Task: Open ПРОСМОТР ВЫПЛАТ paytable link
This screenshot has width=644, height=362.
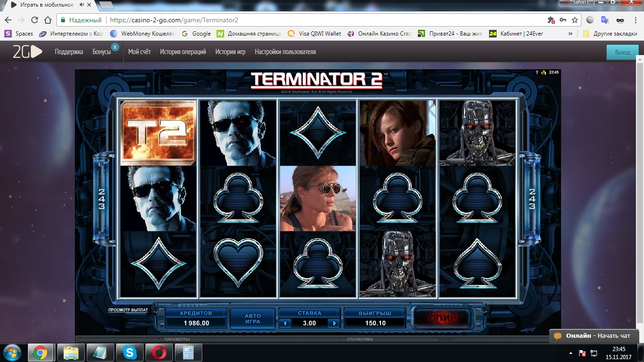Action: point(128,310)
